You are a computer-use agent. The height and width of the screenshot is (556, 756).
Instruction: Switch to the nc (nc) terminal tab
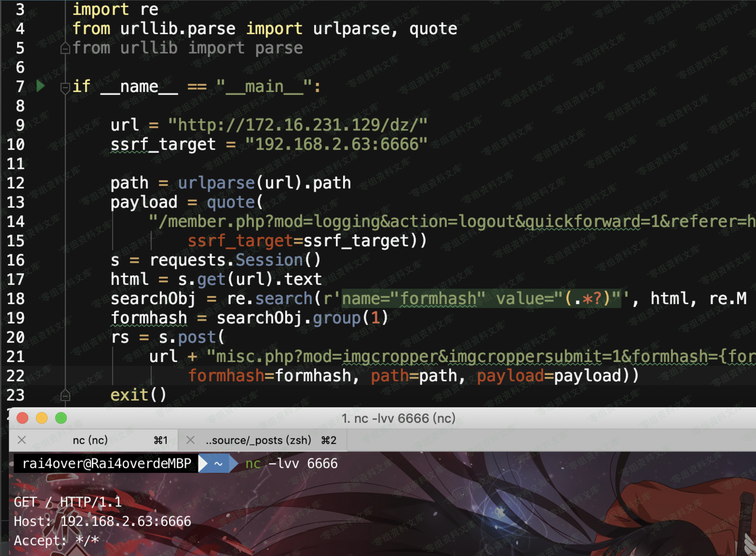click(x=90, y=440)
